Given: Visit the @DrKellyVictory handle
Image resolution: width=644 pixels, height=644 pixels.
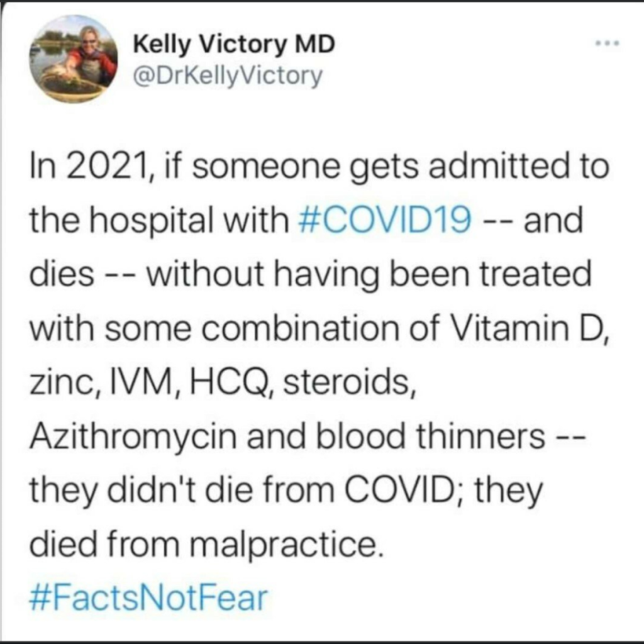Looking at the screenshot, I should pyautogui.click(x=228, y=76).
